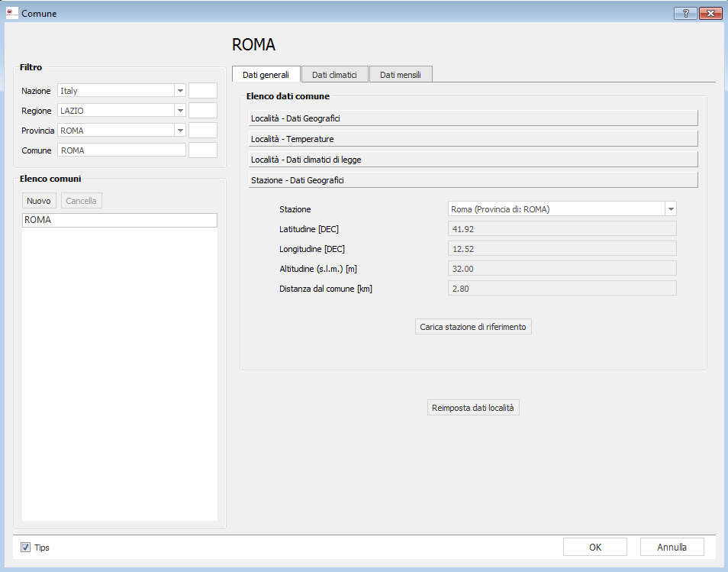
Task: Expand Località - Dati Geografici section
Action: click(473, 118)
